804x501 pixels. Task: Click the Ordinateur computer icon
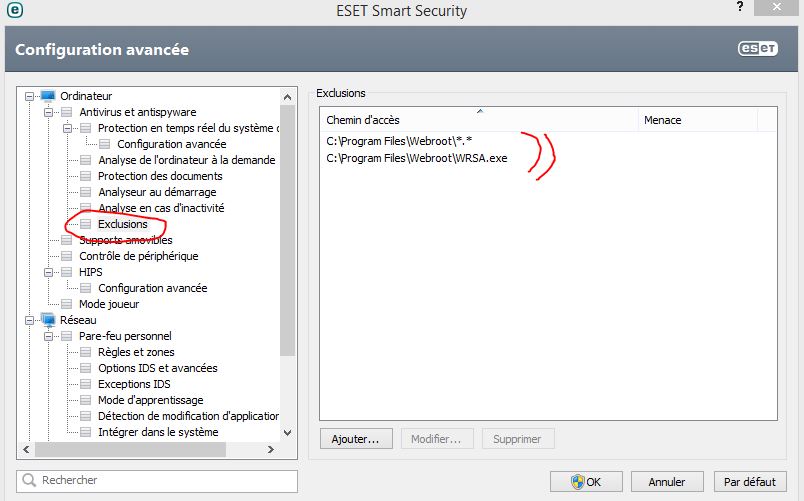click(48, 96)
